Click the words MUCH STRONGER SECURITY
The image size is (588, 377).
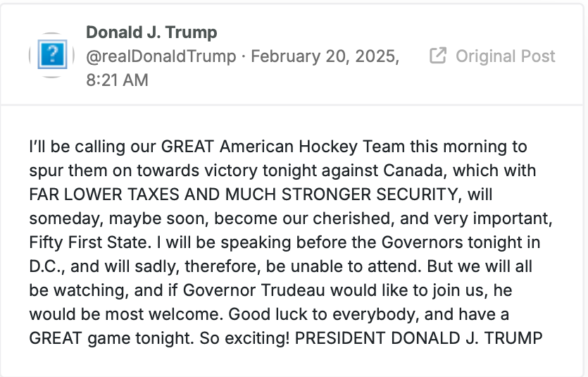(342, 194)
